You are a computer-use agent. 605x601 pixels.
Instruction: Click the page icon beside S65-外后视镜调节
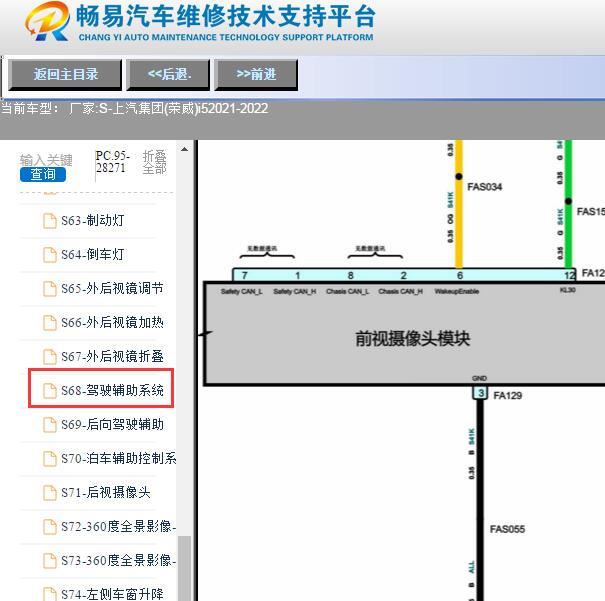pos(49,289)
